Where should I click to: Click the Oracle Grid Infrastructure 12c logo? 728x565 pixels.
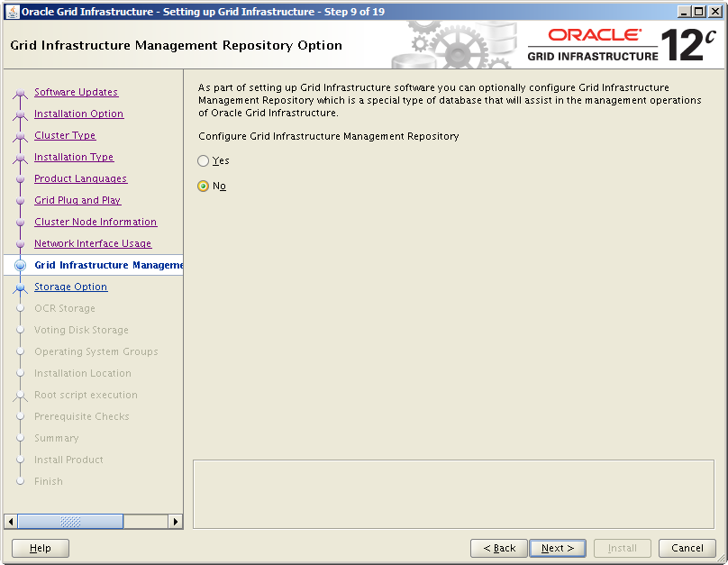pos(620,45)
